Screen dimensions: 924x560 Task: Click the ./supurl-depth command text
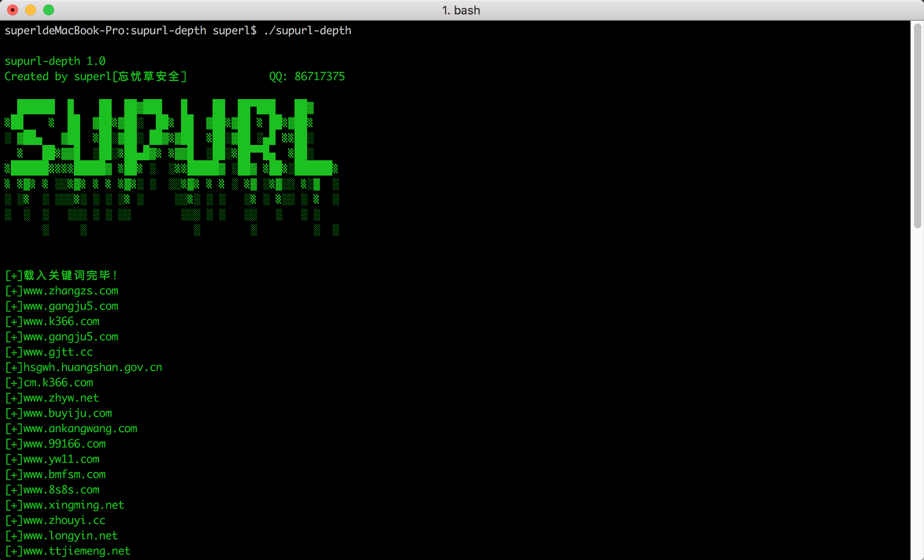308,31
